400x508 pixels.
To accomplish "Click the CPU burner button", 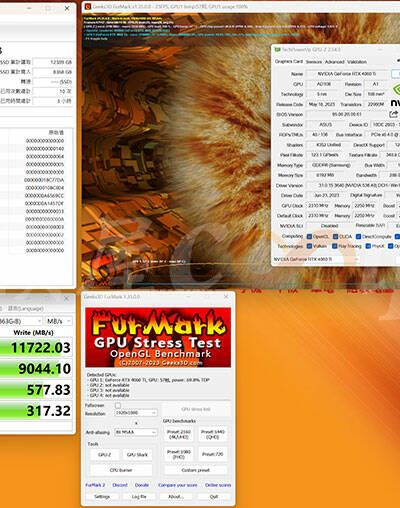I will pos(121,470).
